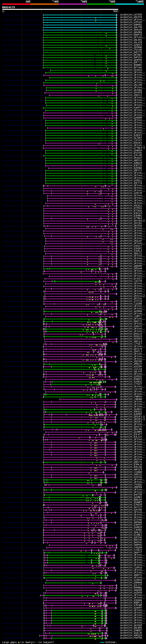Select label UniRef100_Q5XJM9
The height and width of the screenshot is (644, 146).
131,85
